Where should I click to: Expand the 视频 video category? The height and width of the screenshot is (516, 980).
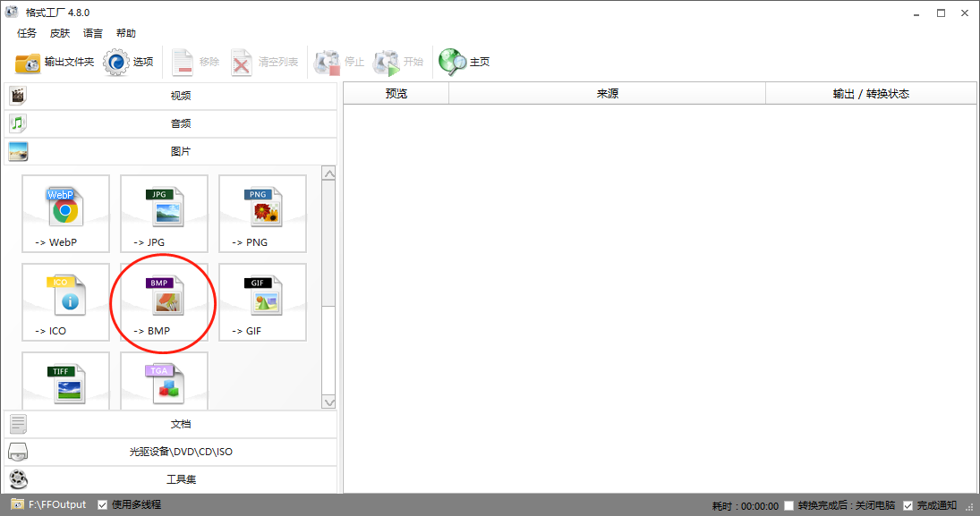click(x=171, y=96)
